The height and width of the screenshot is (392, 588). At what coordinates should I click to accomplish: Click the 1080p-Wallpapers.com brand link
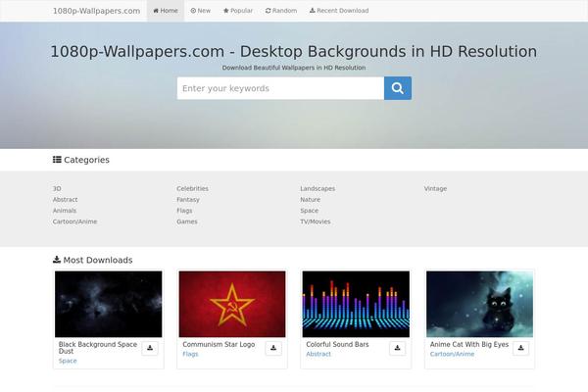[96, 11]
